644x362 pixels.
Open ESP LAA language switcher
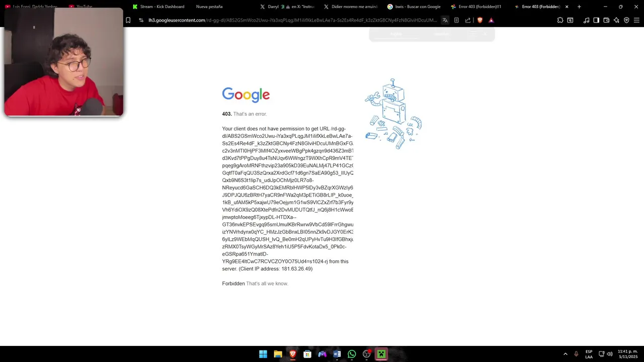click(589, 354)
